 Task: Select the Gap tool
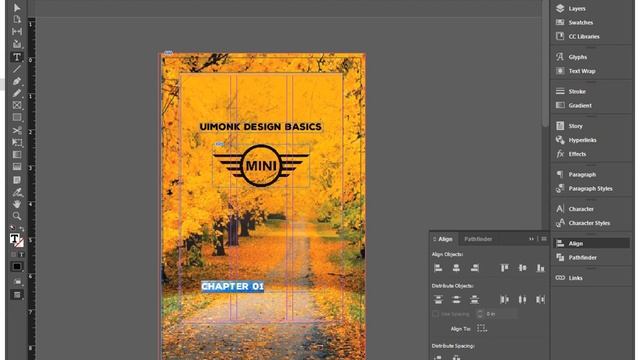pyautogui.click(x=17, y=31)
